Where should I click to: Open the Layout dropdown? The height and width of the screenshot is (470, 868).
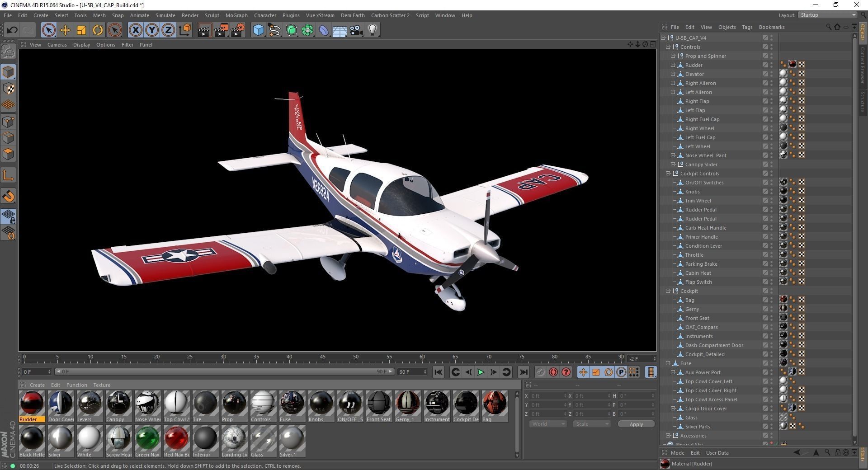point(827,15)
